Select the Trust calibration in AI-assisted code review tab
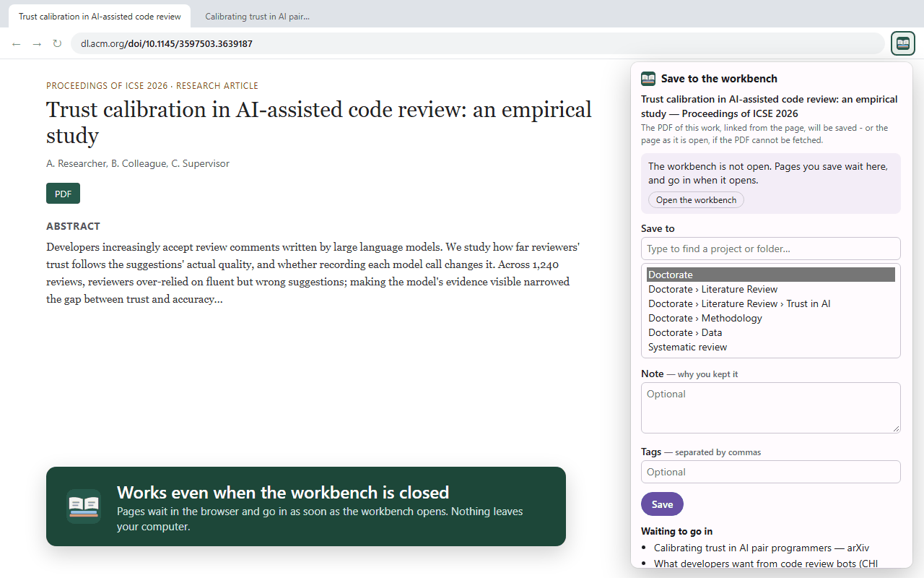 click(x=100, y=16)
